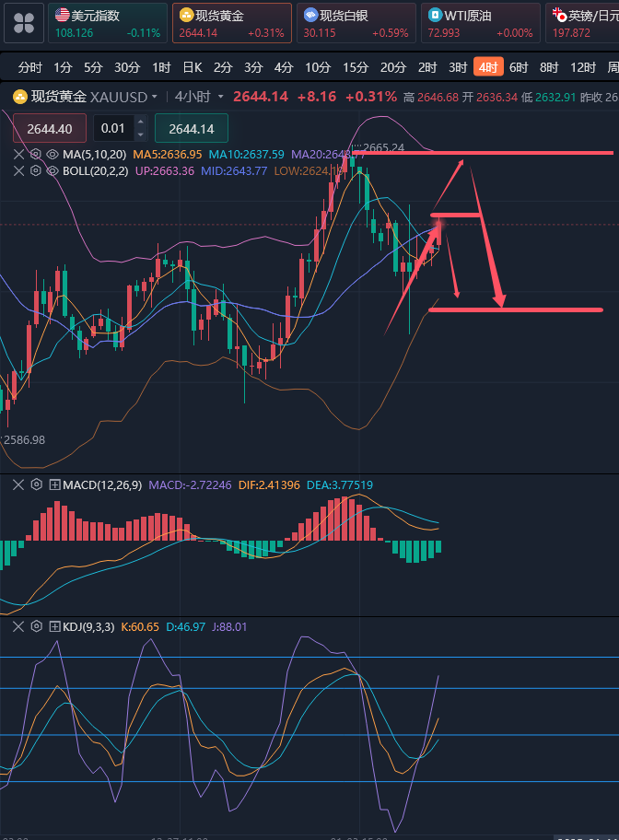Image resolution: width=619 pixels, height=840 pixels.
Task: Open the BOLL(20,2,2) settings gear icon
Action: pos(35,170)
